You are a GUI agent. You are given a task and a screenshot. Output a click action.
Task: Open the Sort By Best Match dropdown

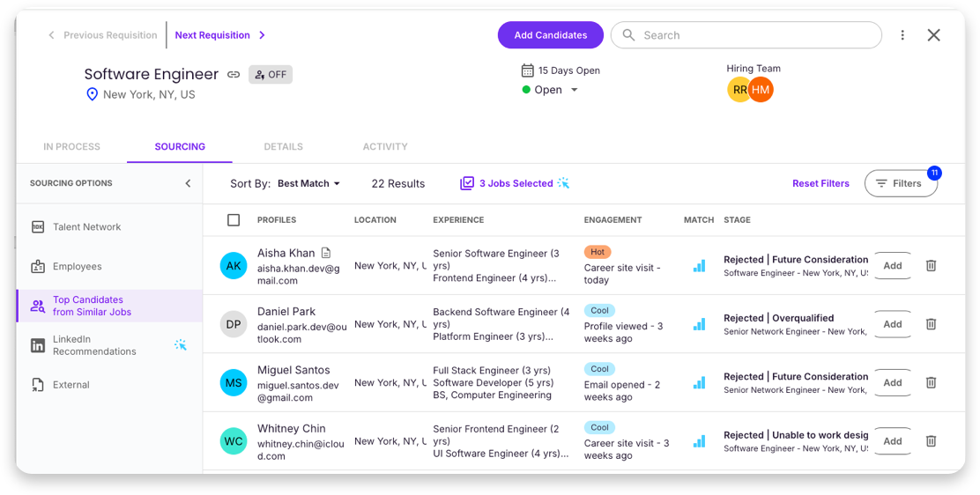tap(308, 184)
